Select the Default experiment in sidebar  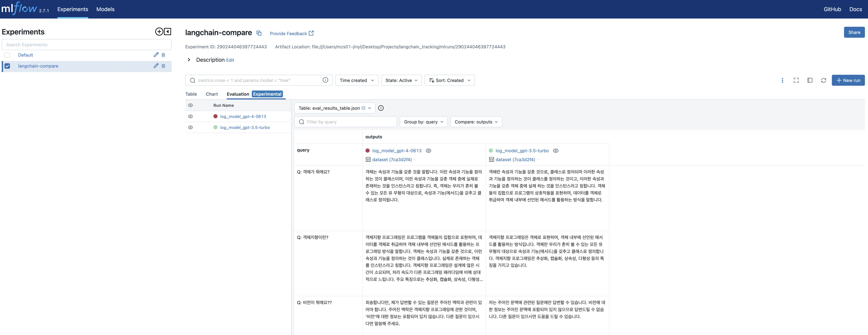coord(26,55)
